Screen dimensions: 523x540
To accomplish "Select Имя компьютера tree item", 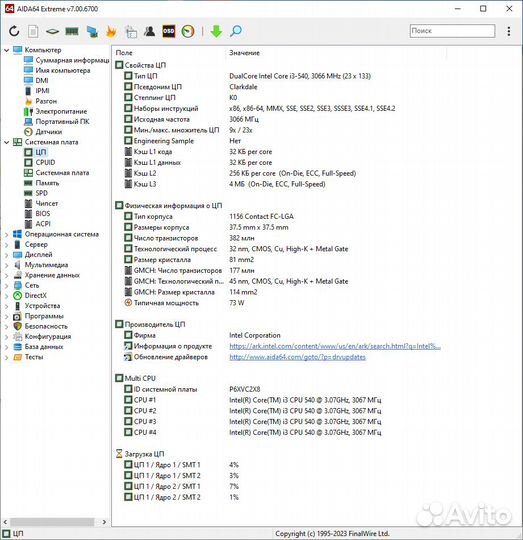I will click(57, 71).
